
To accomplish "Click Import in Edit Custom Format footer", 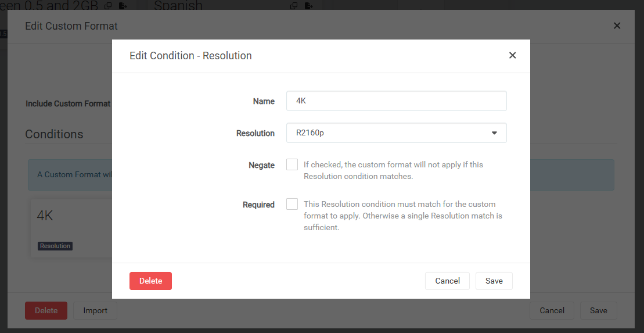I will click(x=95, y=310).
